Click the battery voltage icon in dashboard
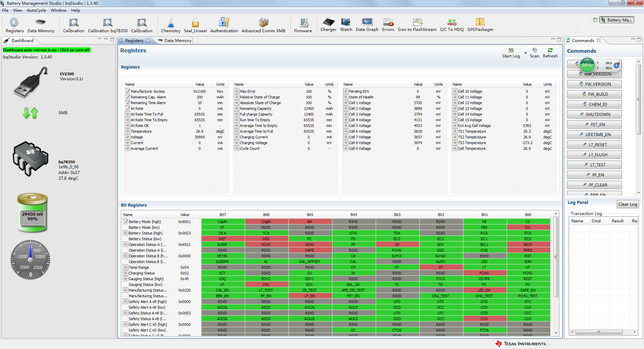Image resolution: width=644 pixels, height=349 pixels. [32, 212]
